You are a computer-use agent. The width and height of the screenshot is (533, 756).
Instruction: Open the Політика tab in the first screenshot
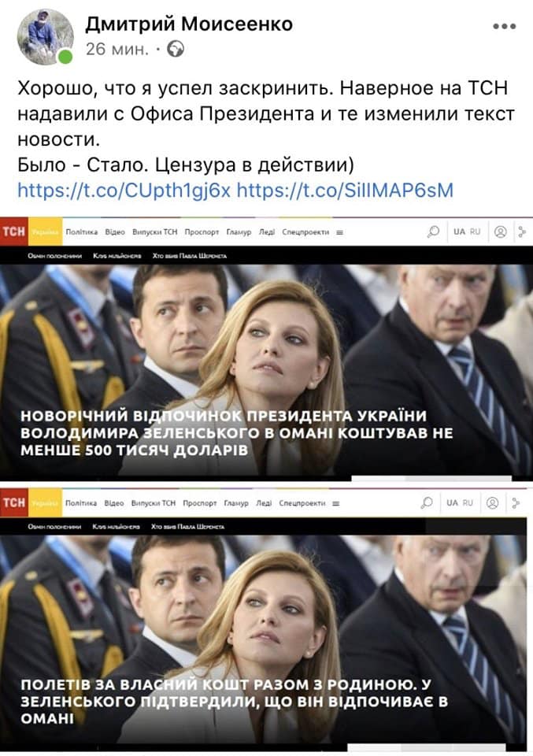click(81, 232)
